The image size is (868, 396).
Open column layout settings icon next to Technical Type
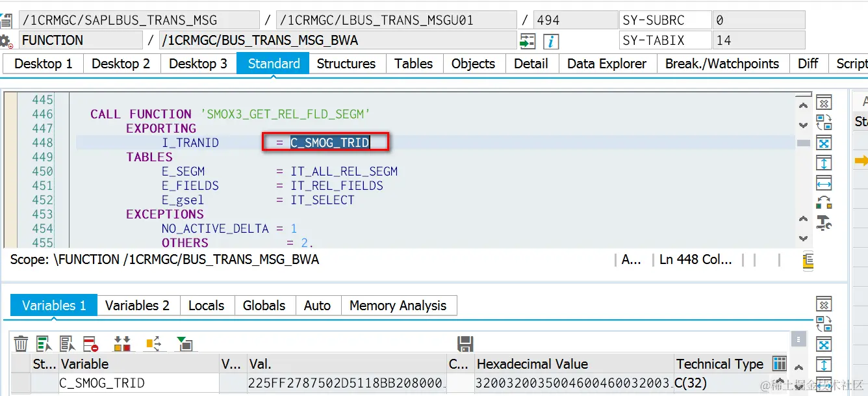779,363
